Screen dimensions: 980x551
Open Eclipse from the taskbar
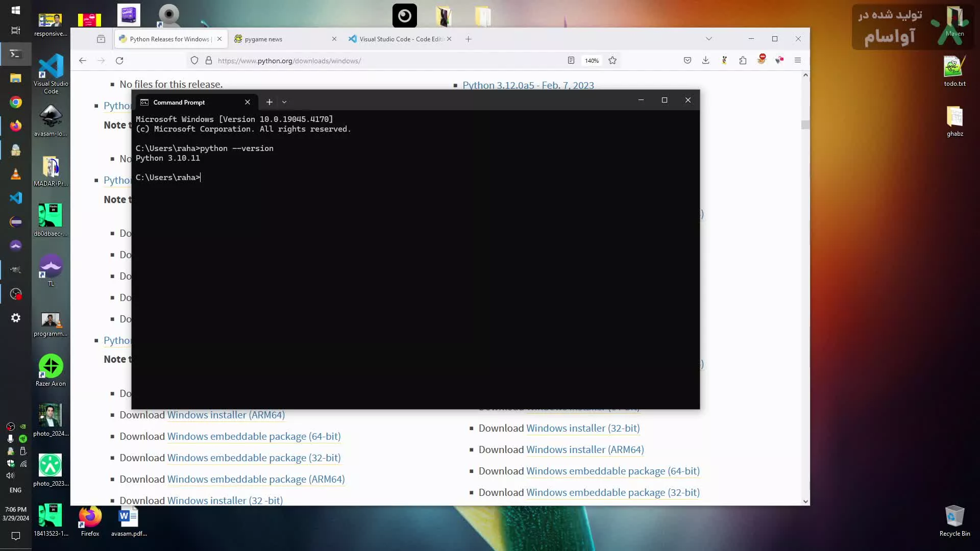[x=16, y=222]
